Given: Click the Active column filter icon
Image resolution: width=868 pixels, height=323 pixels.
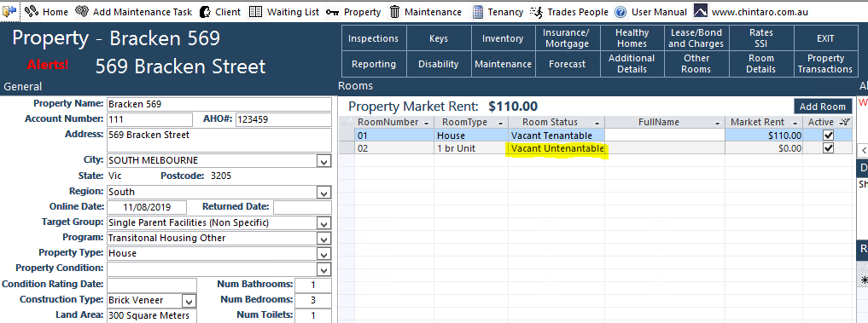Looking at the screenshot, I should (844, 122).
